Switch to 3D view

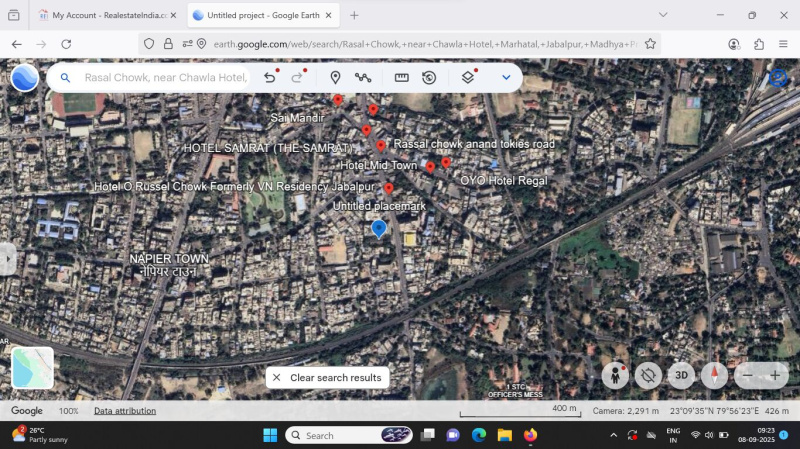(x=681, y=376)
